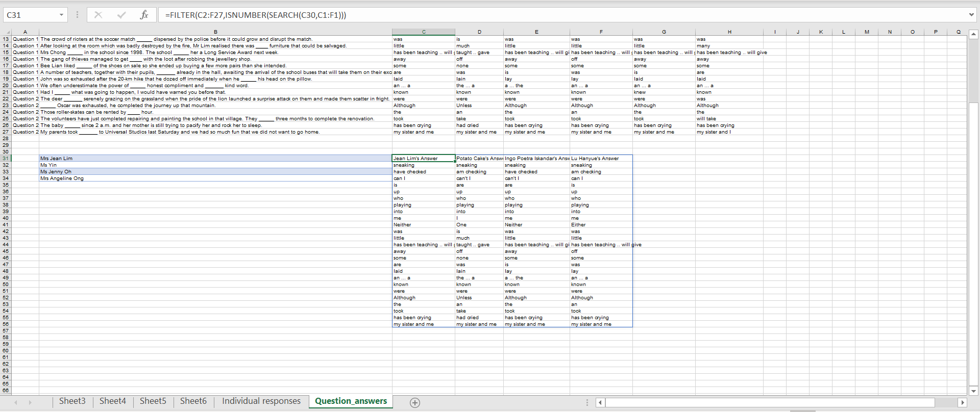The image size is (980, 412).
Task: Cancel the formula entry with the X icon
Action: pyautogui.click(x=98, y=15)
